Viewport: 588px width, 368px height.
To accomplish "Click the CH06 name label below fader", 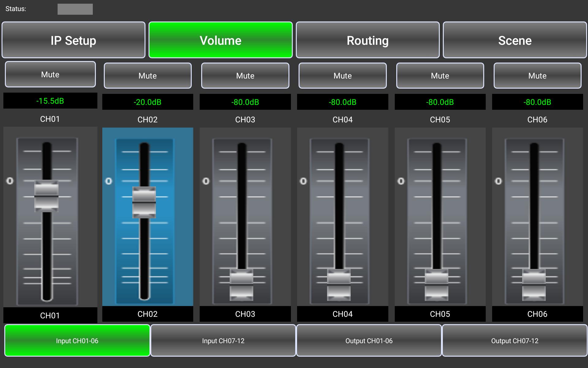I will 537,314.
